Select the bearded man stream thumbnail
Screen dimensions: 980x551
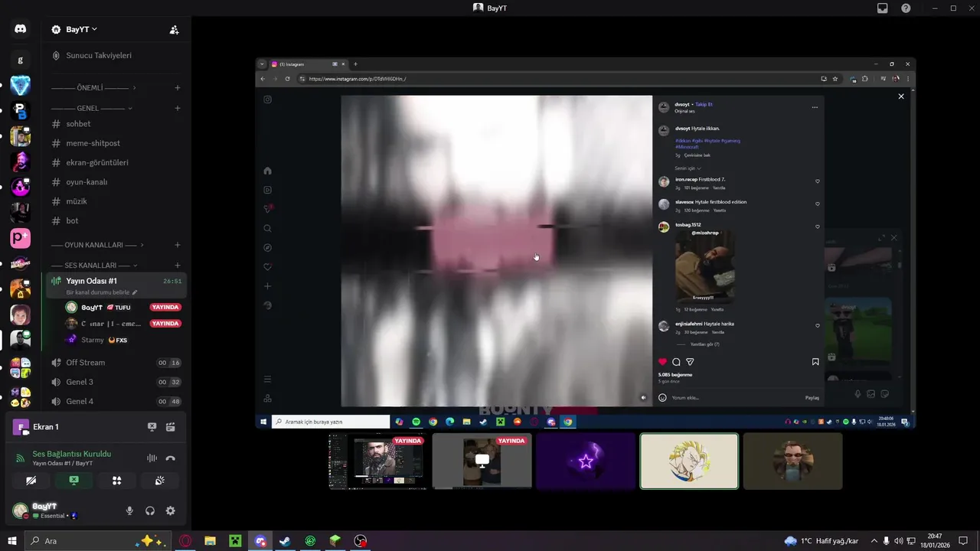378,461
